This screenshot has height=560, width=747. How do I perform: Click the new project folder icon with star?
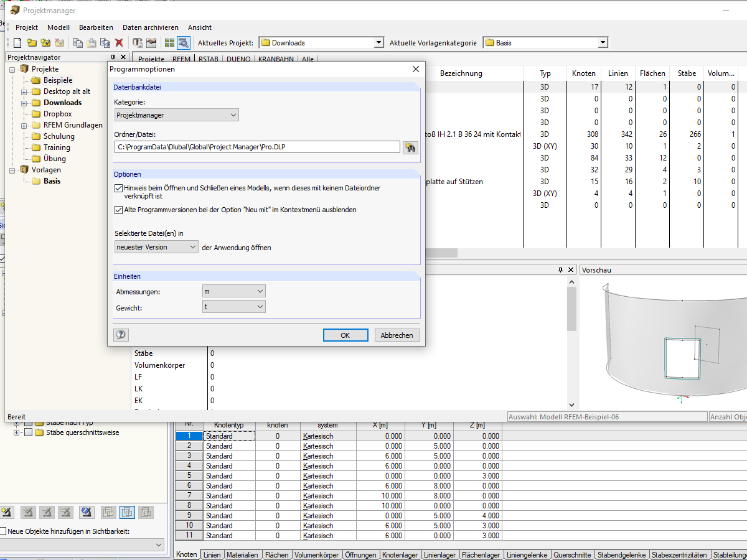[x=32, y=43]
